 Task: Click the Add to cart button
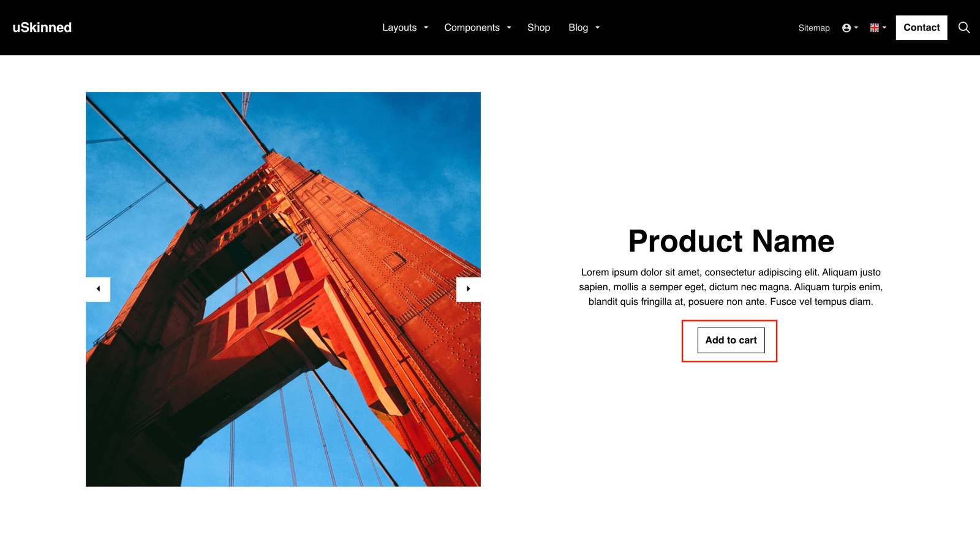(x=730, y=340)
